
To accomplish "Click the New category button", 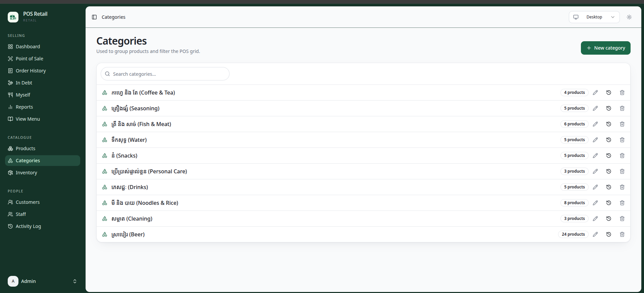I will click(605, 48).
